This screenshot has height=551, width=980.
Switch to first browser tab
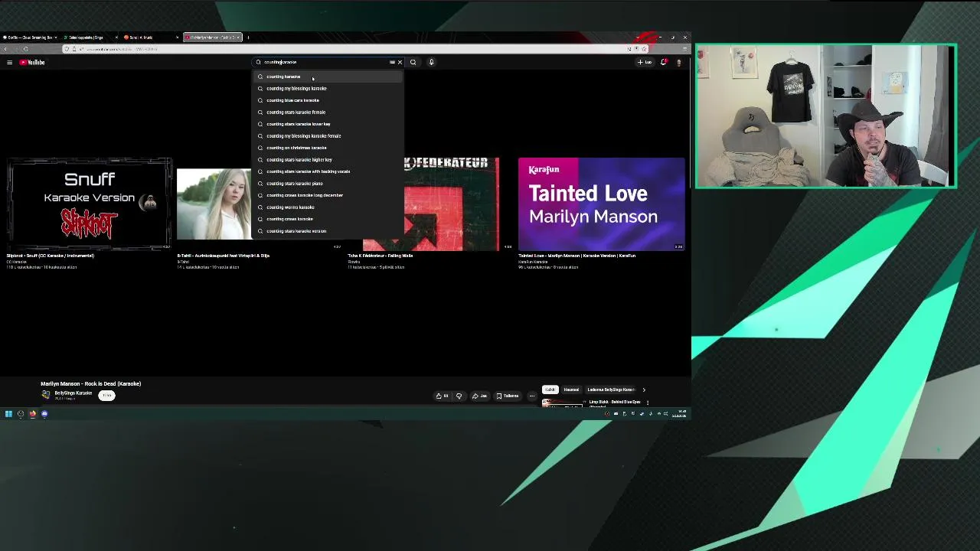[x=28, y=37]
